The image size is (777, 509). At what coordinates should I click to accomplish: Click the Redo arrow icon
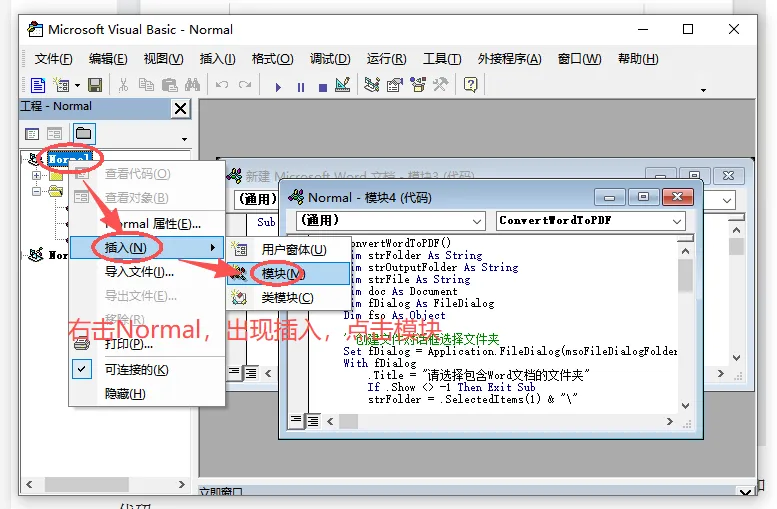pyautogui.click(x=245, y=85)
